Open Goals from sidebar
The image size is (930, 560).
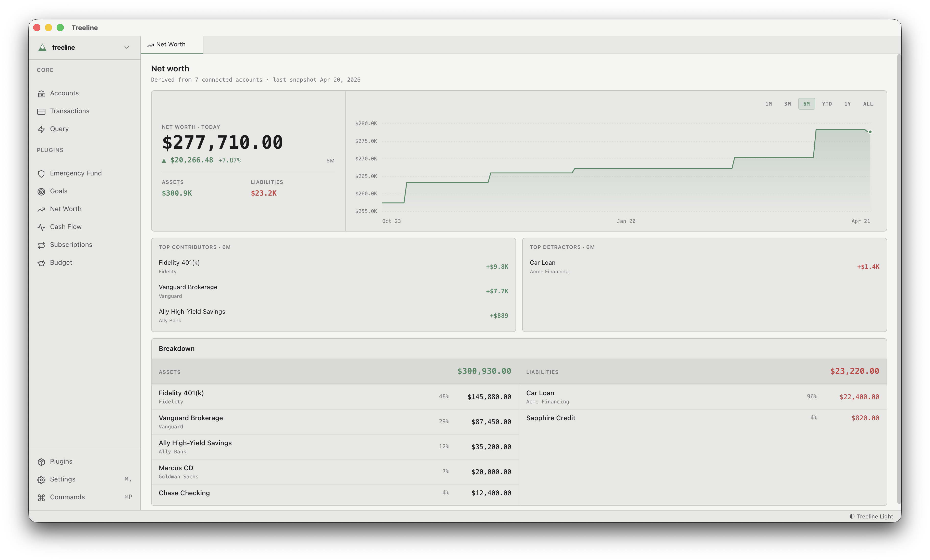tap(58, 191)
